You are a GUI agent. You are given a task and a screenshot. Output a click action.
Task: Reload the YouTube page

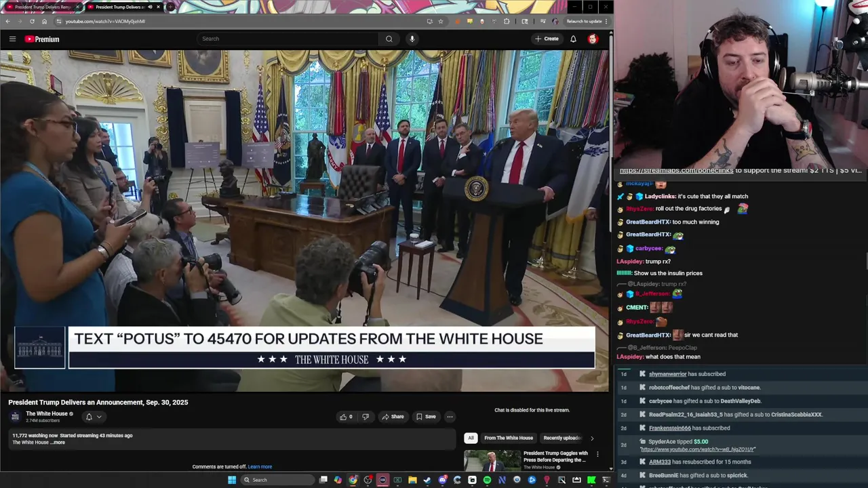point(32,21)
